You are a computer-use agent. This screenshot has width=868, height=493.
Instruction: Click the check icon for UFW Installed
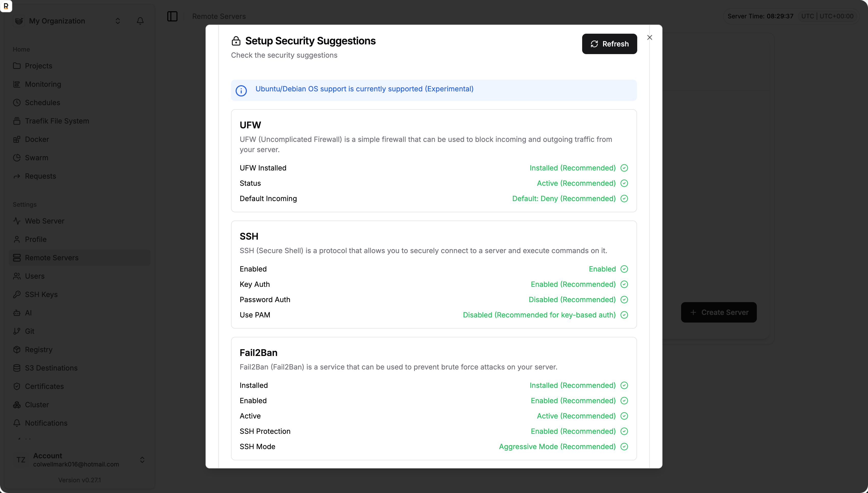tap(624, 168)
